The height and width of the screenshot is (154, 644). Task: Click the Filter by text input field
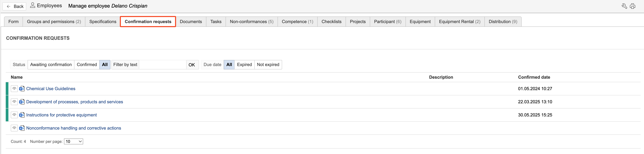[162, 65]
